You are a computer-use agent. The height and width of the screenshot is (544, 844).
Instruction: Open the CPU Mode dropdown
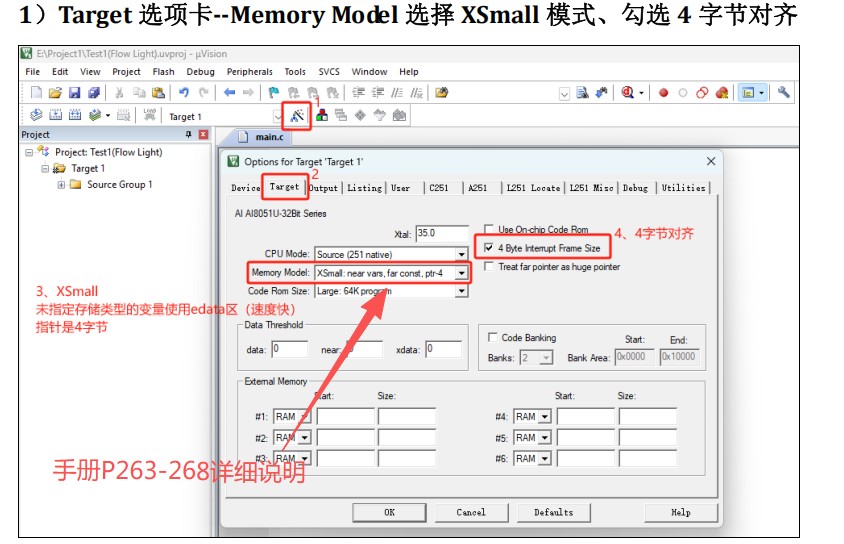click(461, 254)
